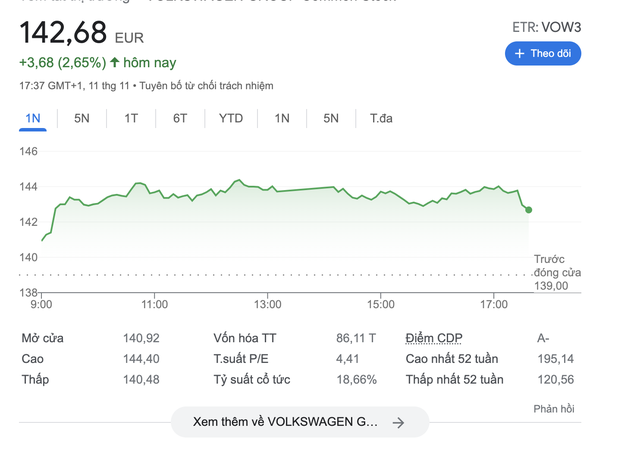Click the A- CDP rating value
Image resolution: width=640 pixels, height=450 pixels.
543,338
